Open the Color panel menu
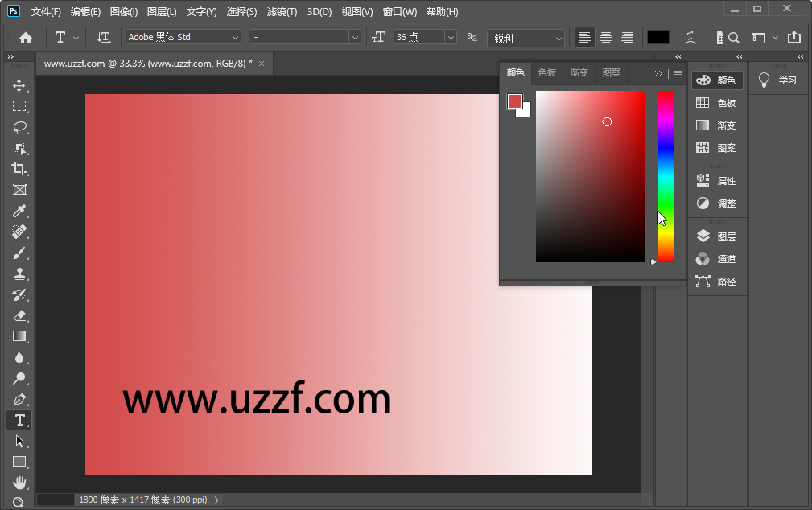This screenshot has height=510, width=812. pos(678,72)
